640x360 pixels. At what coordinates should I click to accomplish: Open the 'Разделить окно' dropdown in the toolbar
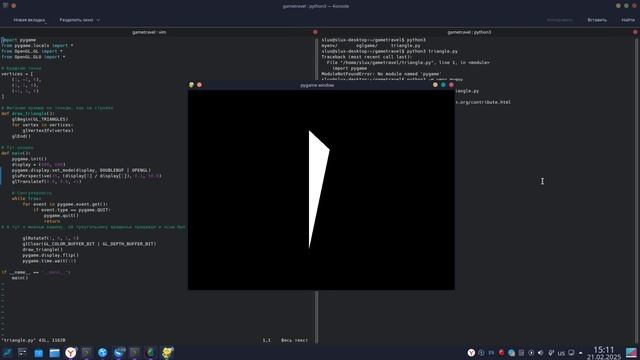pos(80,20)
